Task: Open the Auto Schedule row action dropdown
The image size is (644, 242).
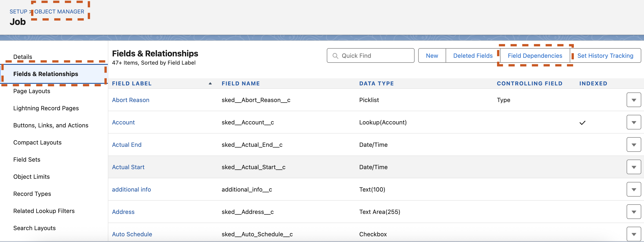Action: 633,234
